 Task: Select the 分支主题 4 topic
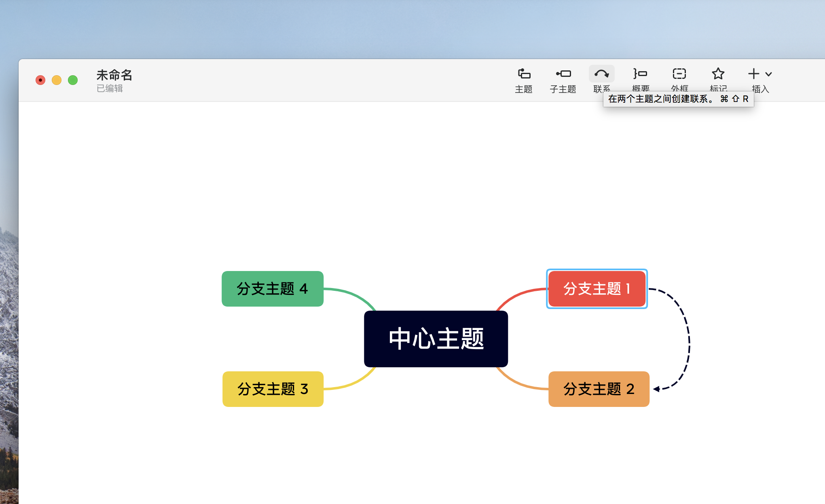(272, 289)
